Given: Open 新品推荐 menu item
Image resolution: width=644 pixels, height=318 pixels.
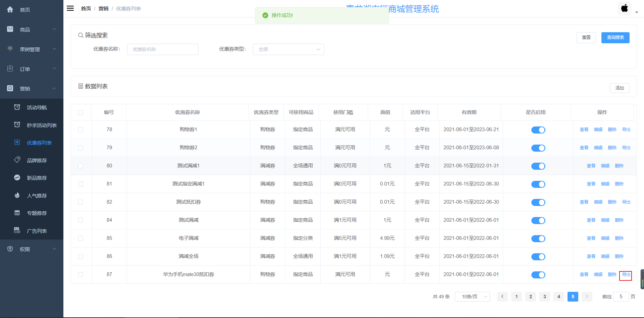Looking at the screenshot, I should coord(32,178).
